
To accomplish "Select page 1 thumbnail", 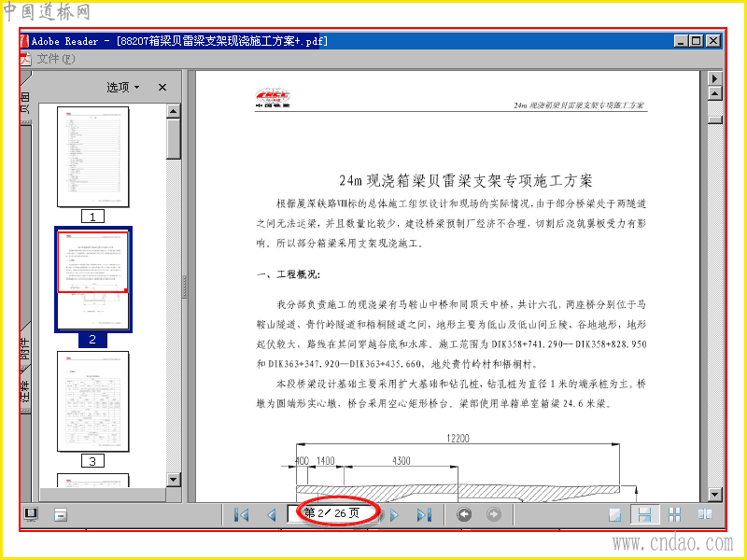I will click(92, 157).
